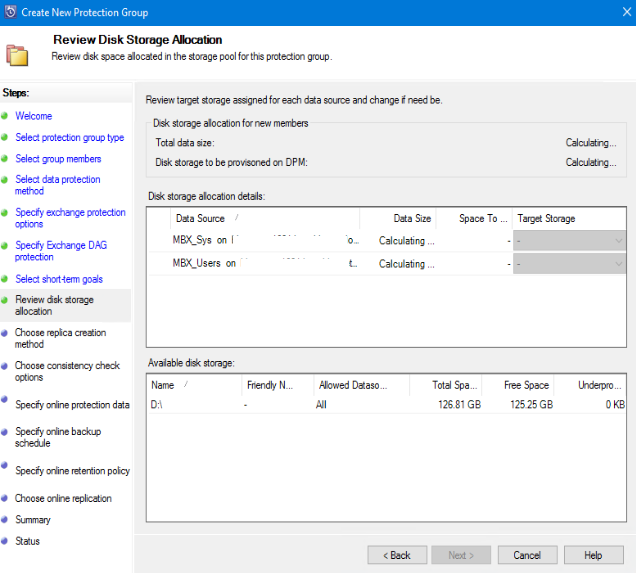
Task: Click the green bullet beside Welcome step
Action: [x=5, y=116]
